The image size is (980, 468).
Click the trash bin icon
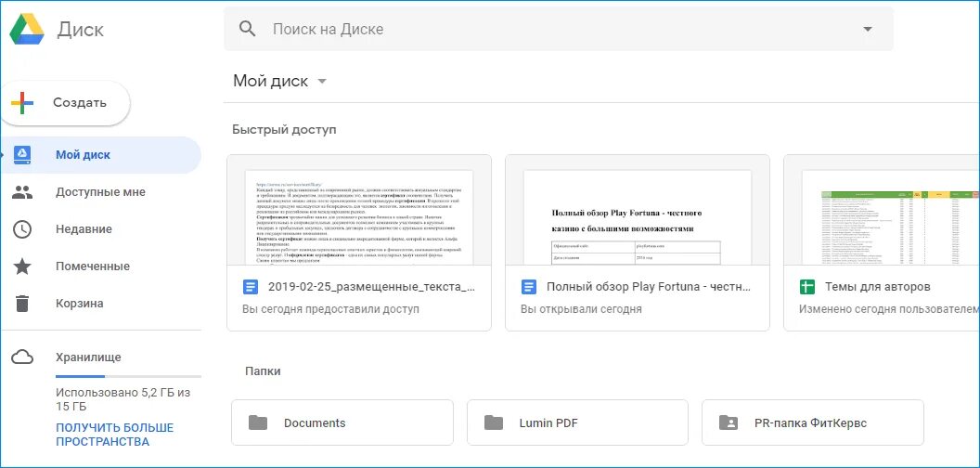pyautogui.click(x=22, y=304)
